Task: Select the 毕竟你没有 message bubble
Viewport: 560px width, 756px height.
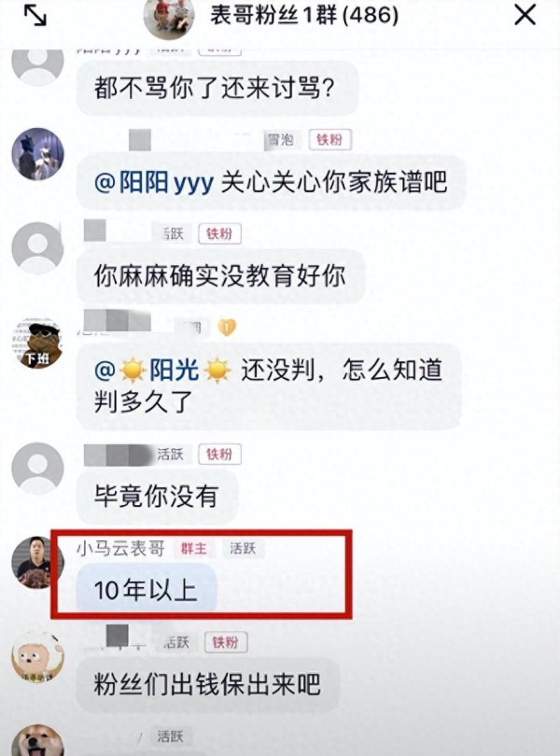Action: 157,497
